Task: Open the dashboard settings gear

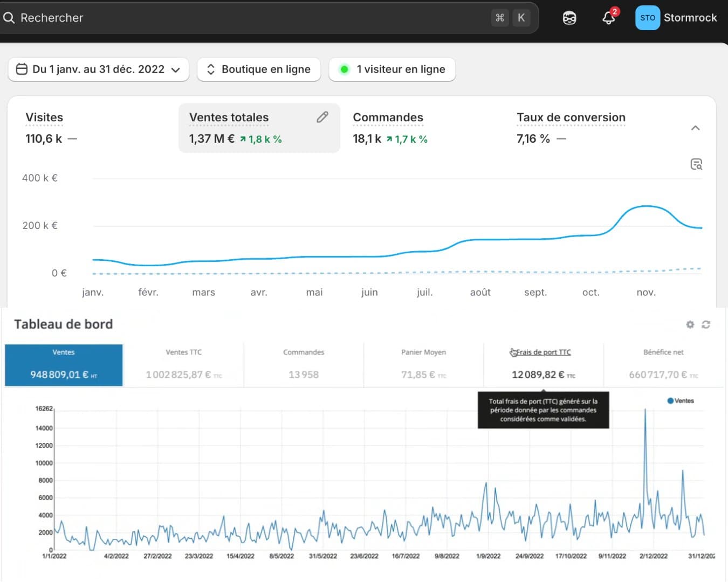Action: 690,324
